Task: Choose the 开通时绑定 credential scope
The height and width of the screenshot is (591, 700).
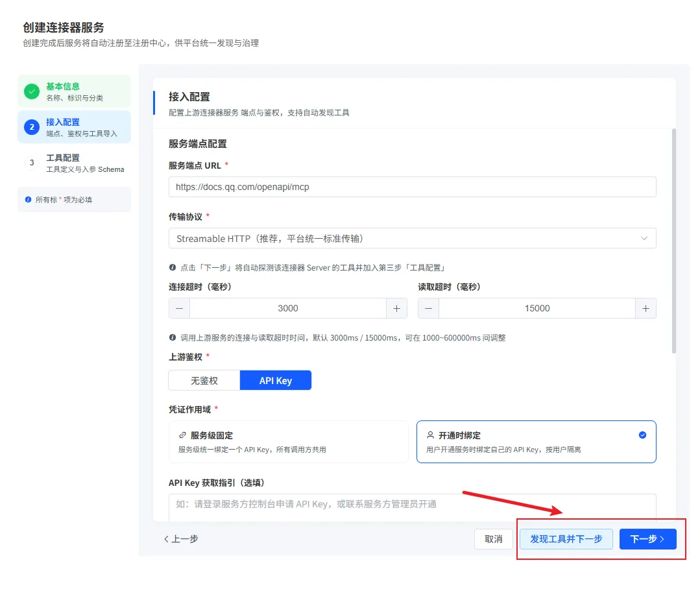Action: pos(536,442)
